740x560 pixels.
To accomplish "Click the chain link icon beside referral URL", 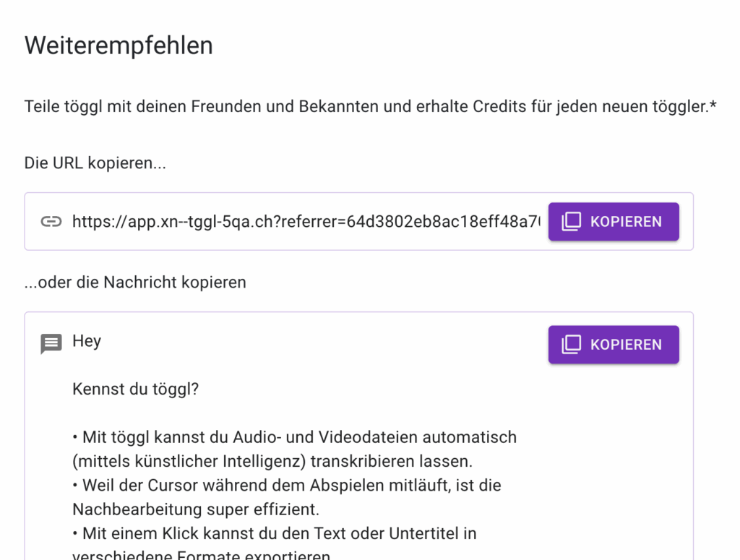I will 51,221.
